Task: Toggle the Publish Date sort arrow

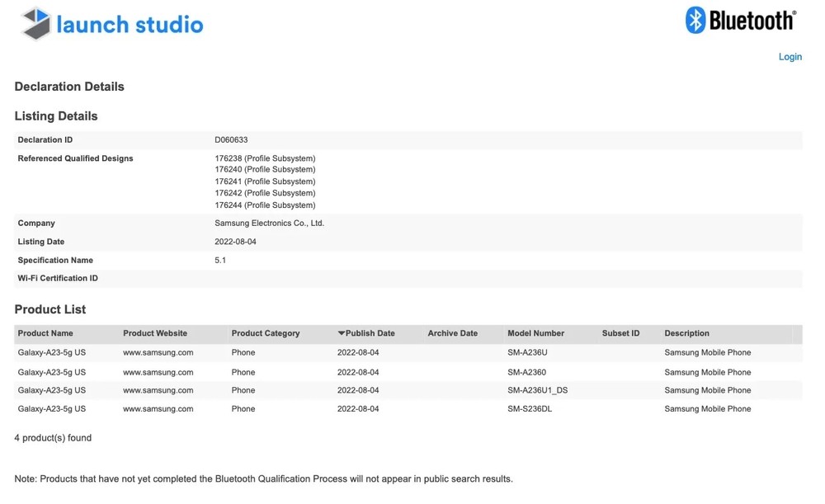Action: point(341,333)
